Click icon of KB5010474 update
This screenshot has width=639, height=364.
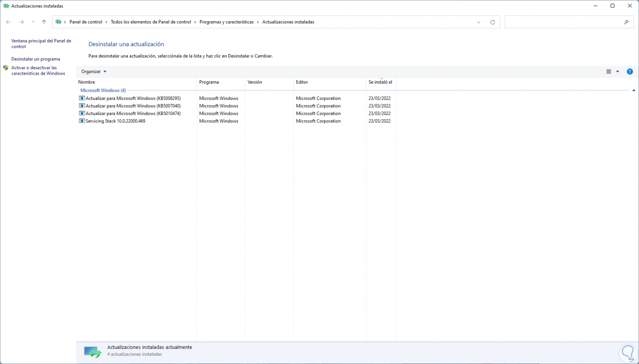(x=82, y=113)
